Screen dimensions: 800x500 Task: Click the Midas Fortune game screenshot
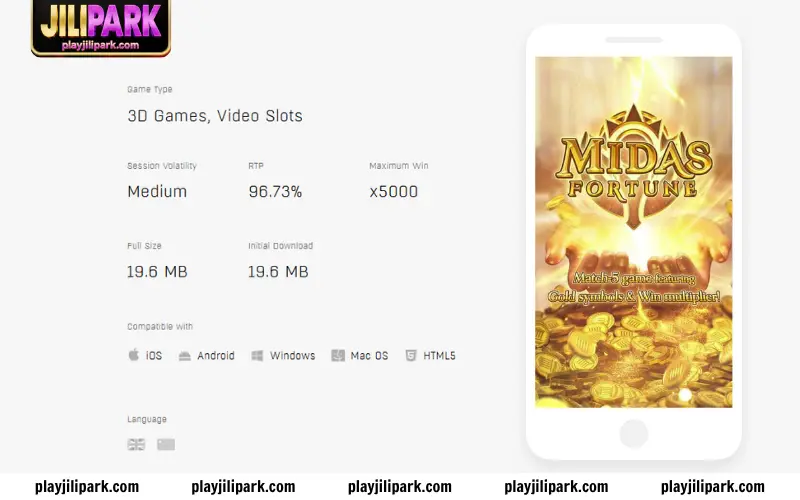tap(634, 232)
